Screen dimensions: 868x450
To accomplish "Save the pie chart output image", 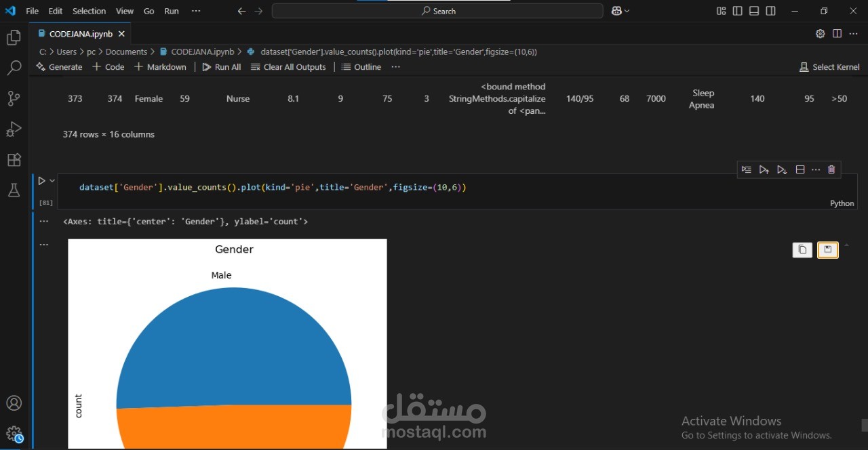I will [x=827, y=250].
